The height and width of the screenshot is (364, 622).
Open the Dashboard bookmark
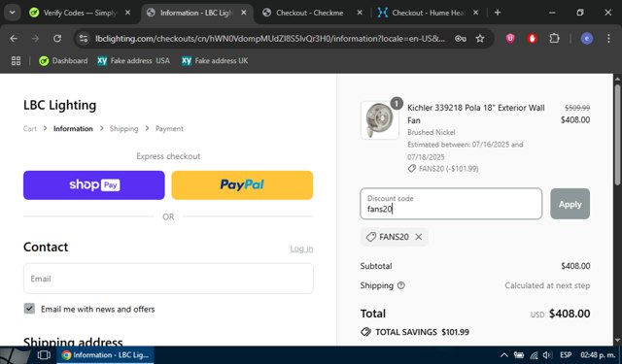click(63, 60)
